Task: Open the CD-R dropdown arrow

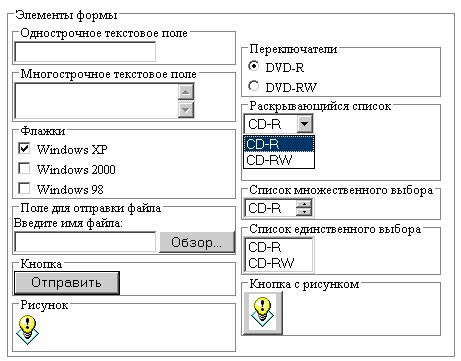Action: pos(304,124)
